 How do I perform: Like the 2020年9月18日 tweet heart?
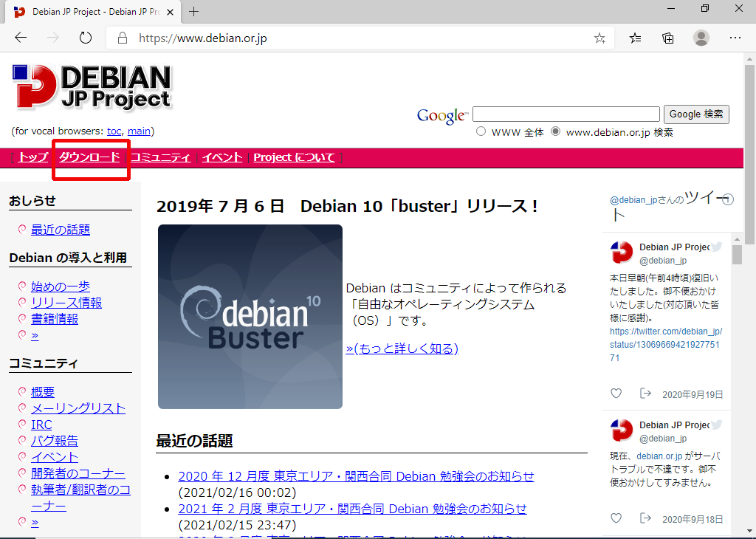tap(616, 518)
